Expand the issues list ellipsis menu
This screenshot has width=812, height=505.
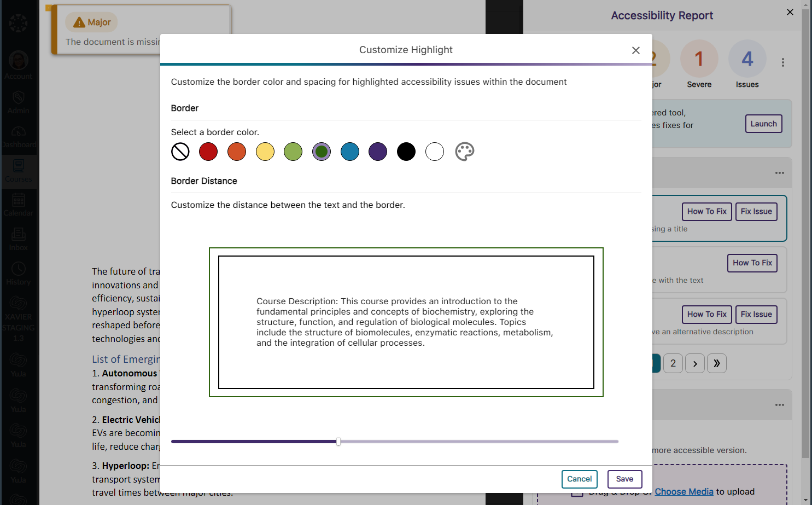[x=779, y=173]
